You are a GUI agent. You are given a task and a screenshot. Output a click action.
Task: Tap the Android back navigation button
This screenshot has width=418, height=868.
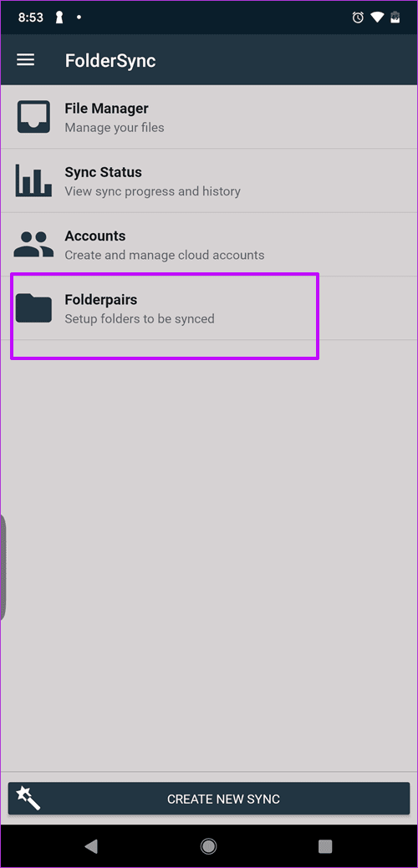pyautogui.click(x=91, y=845)
